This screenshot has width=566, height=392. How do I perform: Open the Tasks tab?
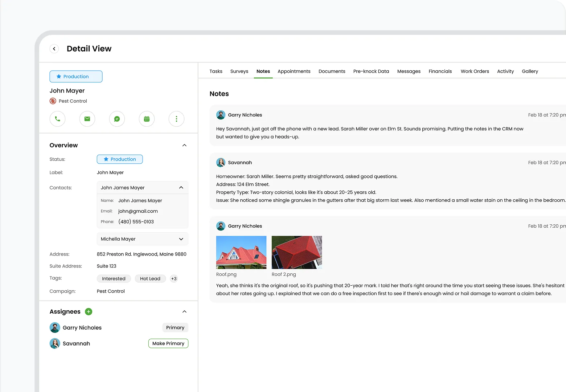pos(216,71)
